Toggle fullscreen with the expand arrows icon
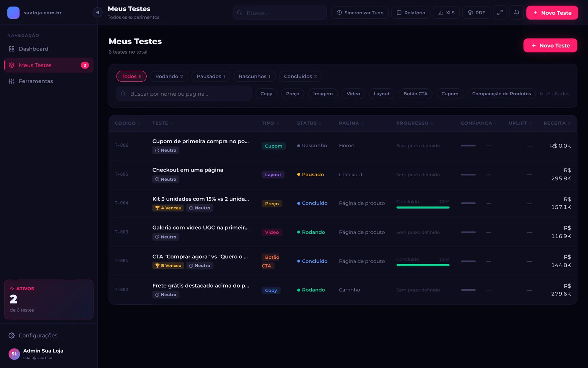This screenshot has width=588, height=368. pos(500,13)
